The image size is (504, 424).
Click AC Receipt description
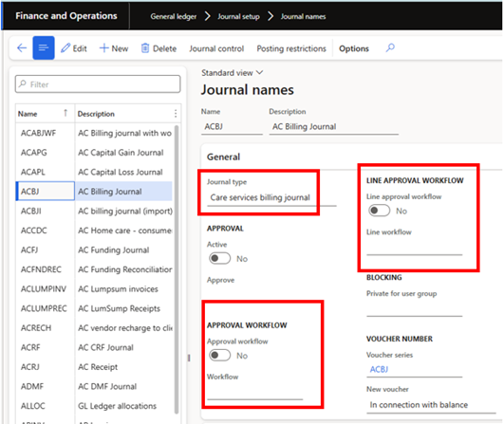pyautogui.click(x=98, y=367)
